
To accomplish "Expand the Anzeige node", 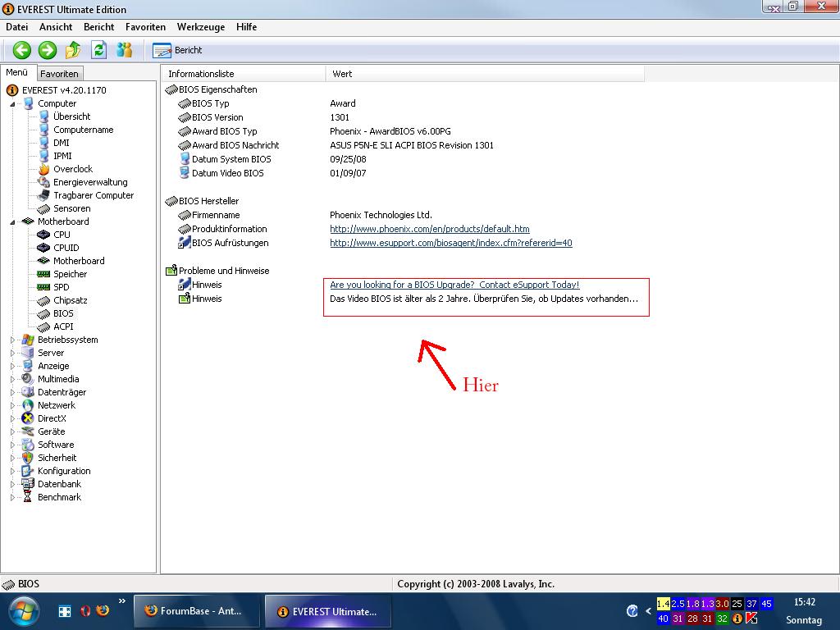I will (x=12, y=366).
